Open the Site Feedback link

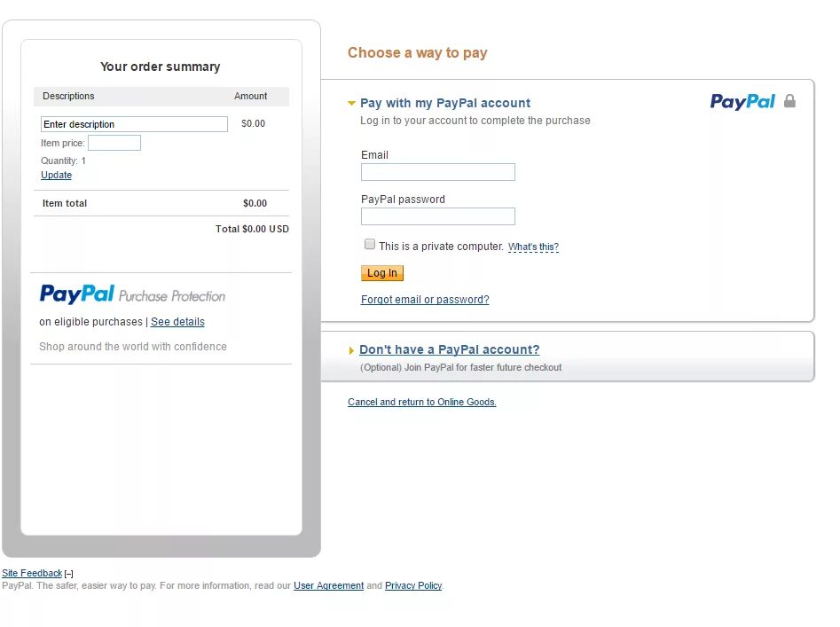[32, 574]
